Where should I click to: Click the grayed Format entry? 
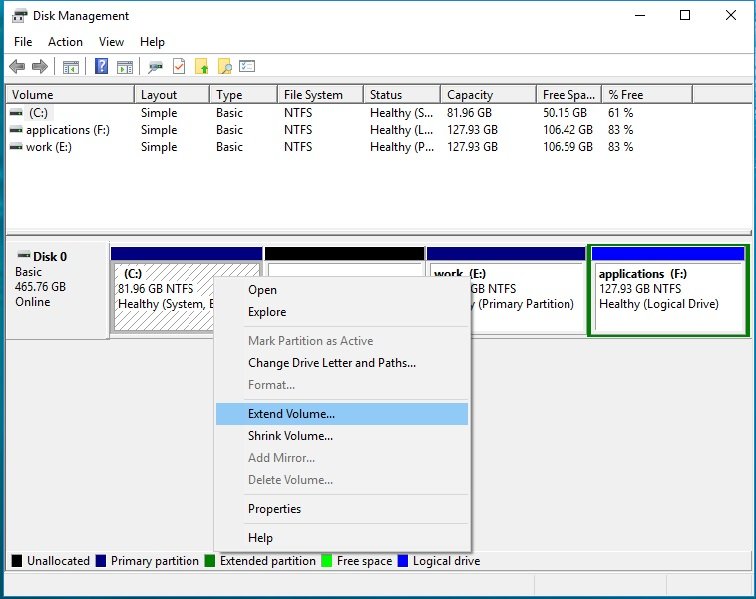tap(341, 385)
